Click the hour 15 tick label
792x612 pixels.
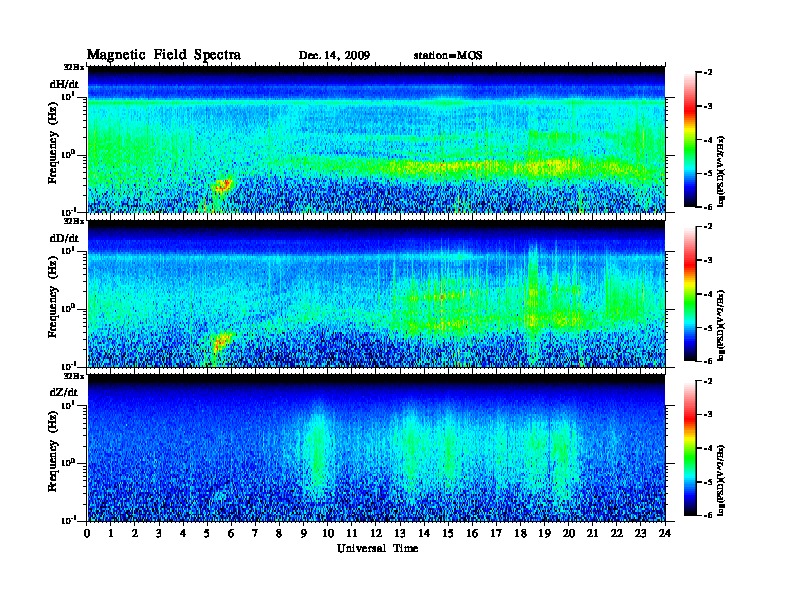448,533
